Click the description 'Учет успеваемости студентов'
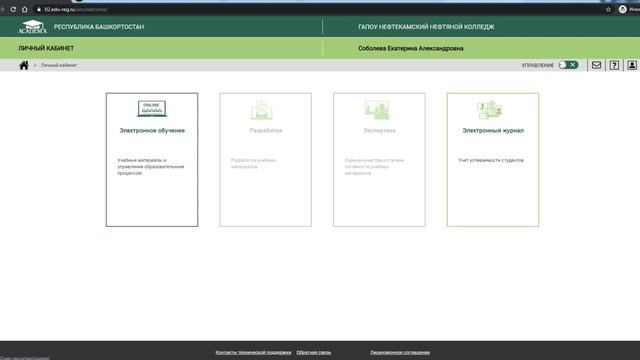Screen dimensions: 640x360 (x=491, y=160)
